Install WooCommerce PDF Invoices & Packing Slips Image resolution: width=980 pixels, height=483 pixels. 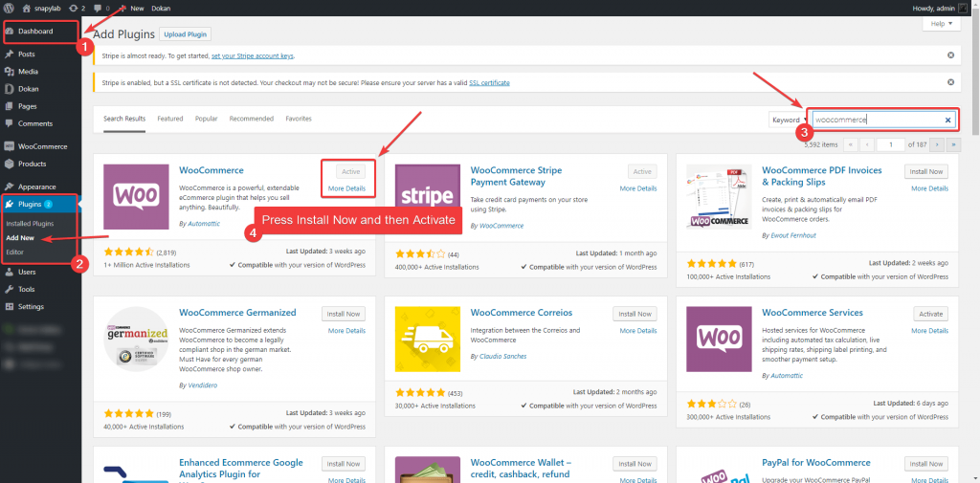click(925, 171)
